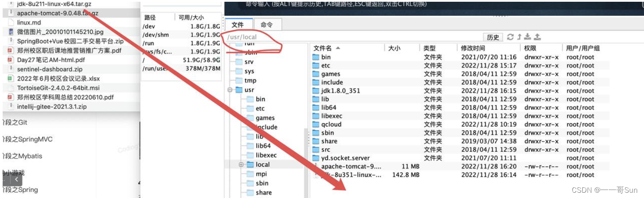Click the lib64 folder icon in the file list

pos(316,107)
